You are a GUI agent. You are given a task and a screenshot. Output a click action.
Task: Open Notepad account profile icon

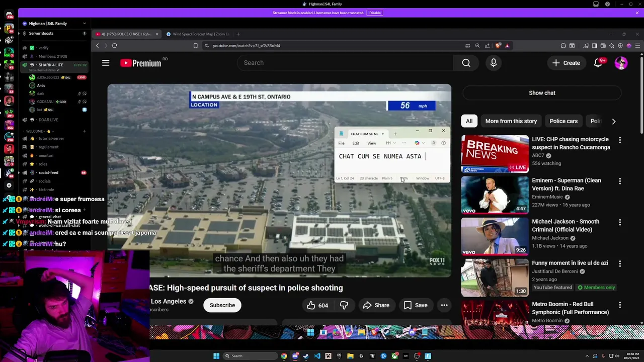click(x=434, y=143)
